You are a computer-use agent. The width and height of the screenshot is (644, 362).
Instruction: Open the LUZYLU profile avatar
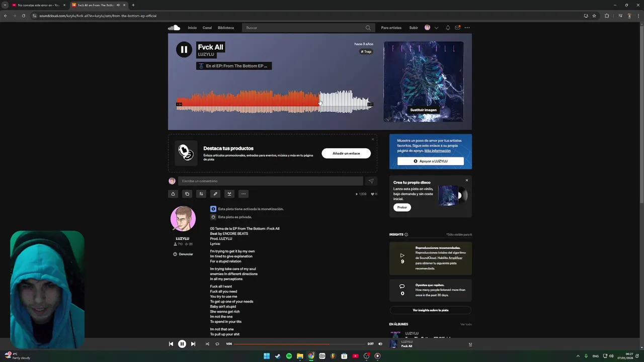point(183,219)
